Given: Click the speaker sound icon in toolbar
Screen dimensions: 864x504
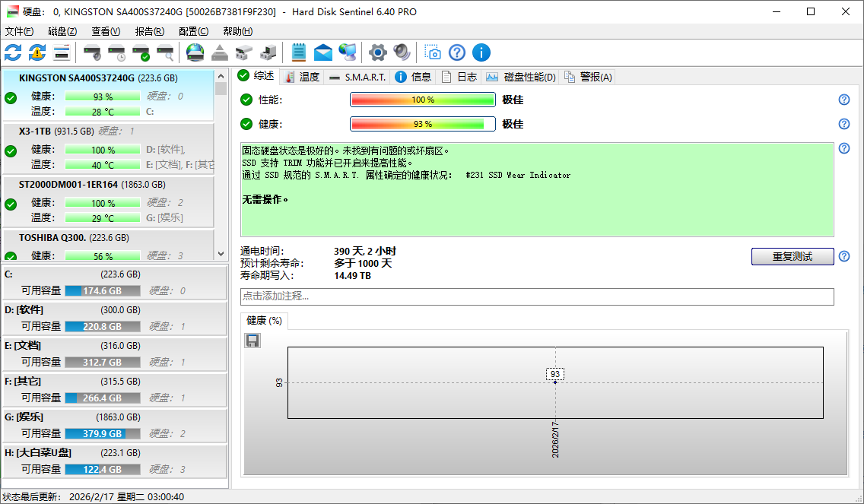Looking at the screenshot, I should (402, 52).
